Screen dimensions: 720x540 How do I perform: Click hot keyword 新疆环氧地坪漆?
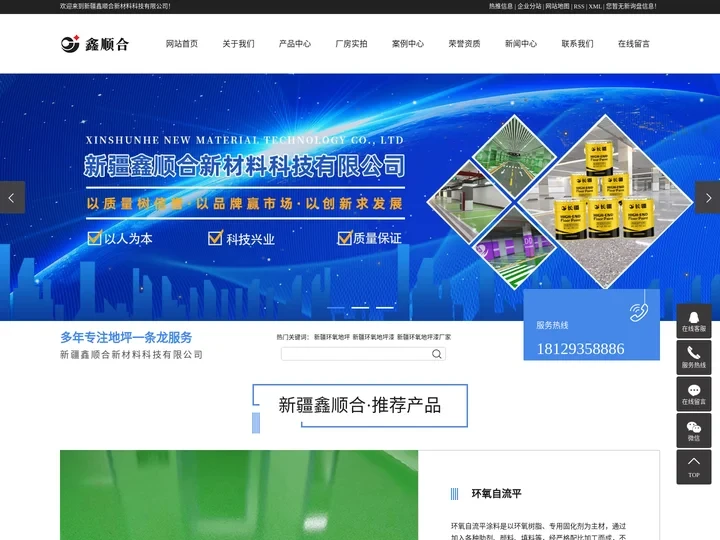tap(373, 337)
